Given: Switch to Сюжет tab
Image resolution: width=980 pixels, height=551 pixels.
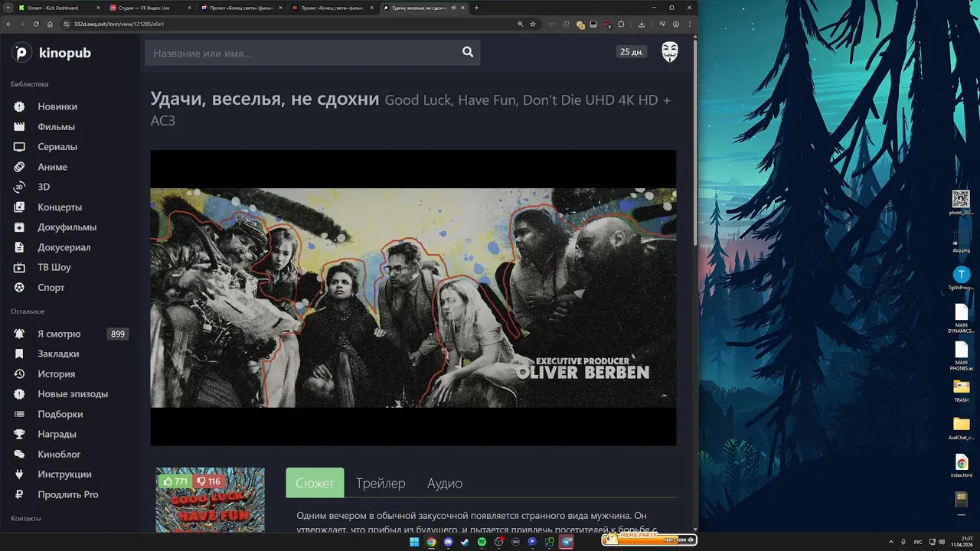Looking at the screenshot, I should click(315, 483).
